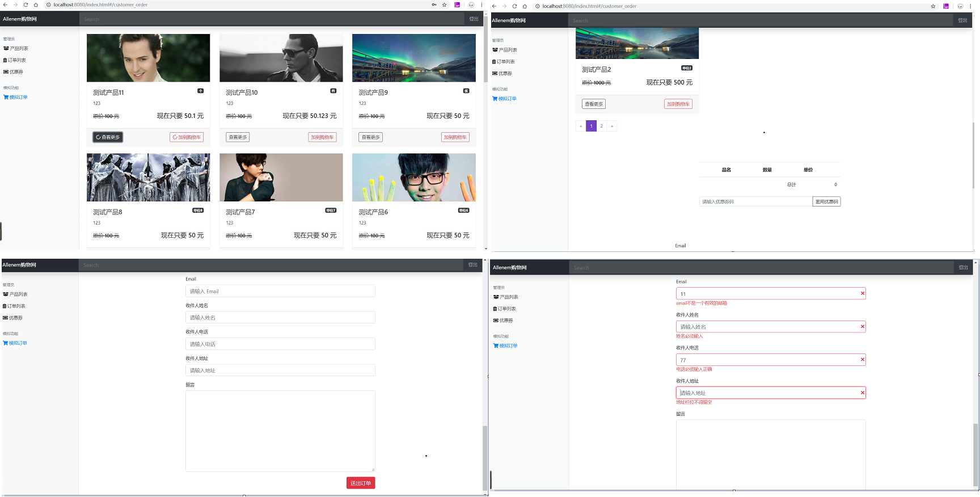This screenshot has height=497, width=980.
Task: Select pagination page 1
Action: point(591,126)
